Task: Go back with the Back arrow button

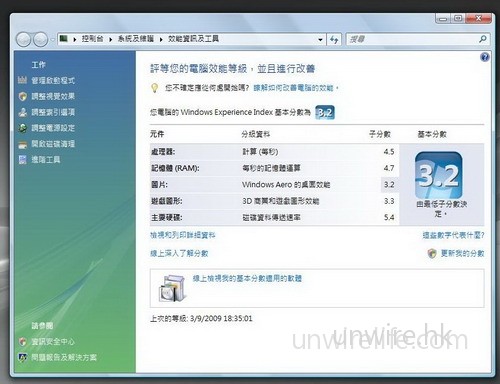Action: 24,40
